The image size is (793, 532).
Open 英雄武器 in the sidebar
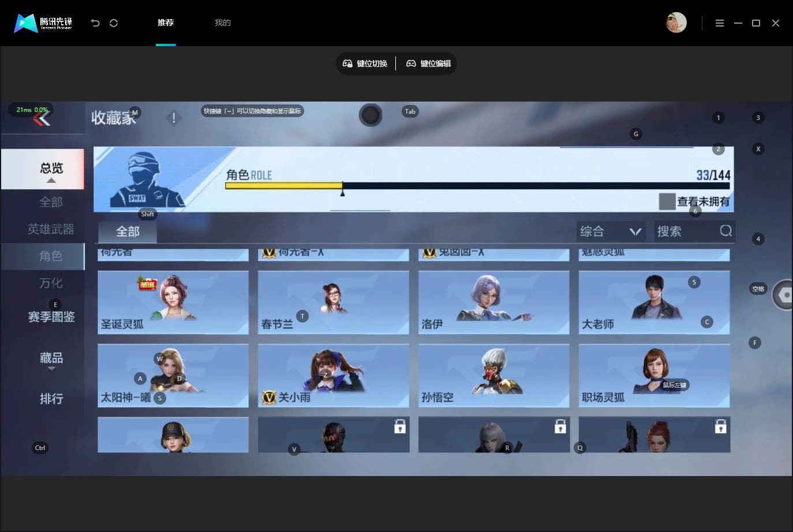click(51, 229)
